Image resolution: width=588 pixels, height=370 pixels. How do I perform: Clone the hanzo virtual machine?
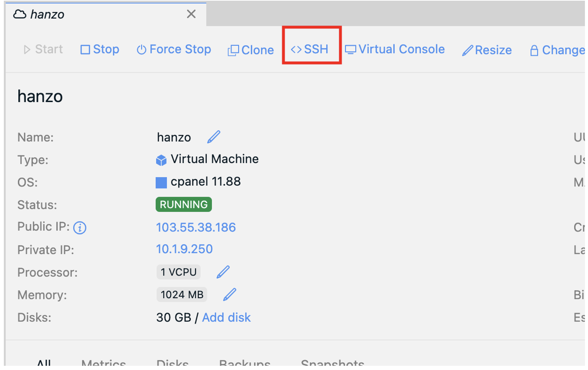(251, 50)
